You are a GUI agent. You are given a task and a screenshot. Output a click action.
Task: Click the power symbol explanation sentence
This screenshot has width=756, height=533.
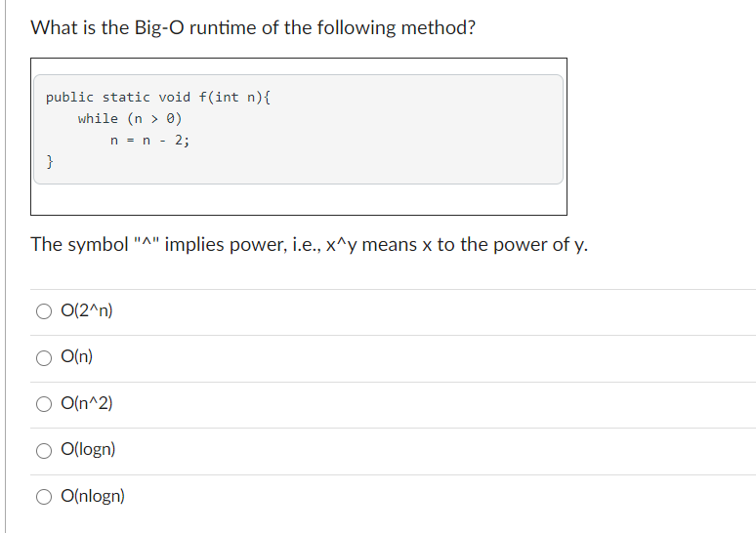[309, 244]
